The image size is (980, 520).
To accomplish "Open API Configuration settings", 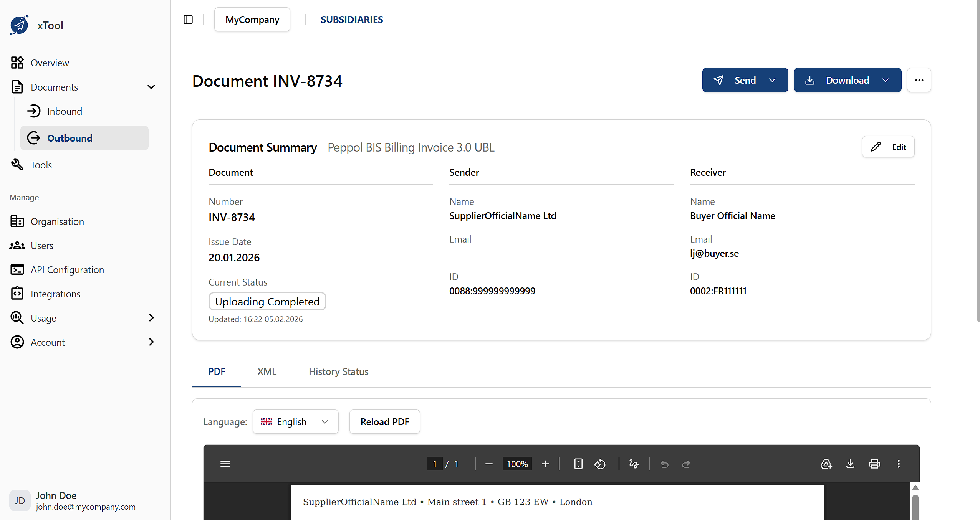I will point(67,269).
